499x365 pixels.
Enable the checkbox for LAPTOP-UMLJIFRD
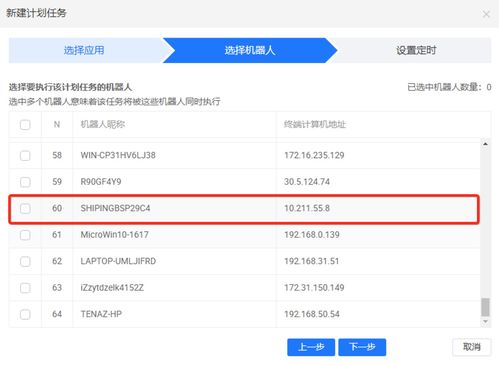pos(25,261)
